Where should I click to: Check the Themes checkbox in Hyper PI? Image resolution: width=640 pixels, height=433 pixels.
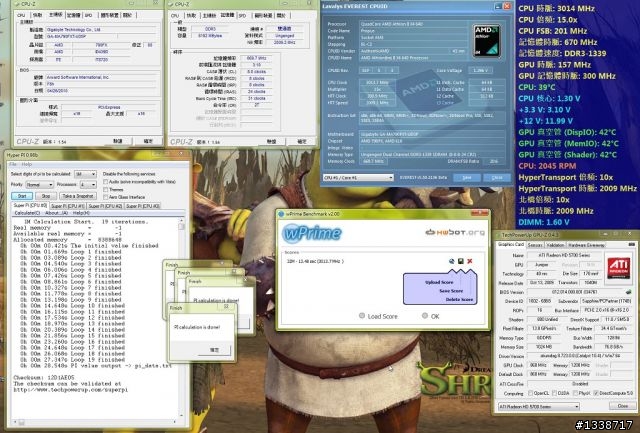point(106,189)
